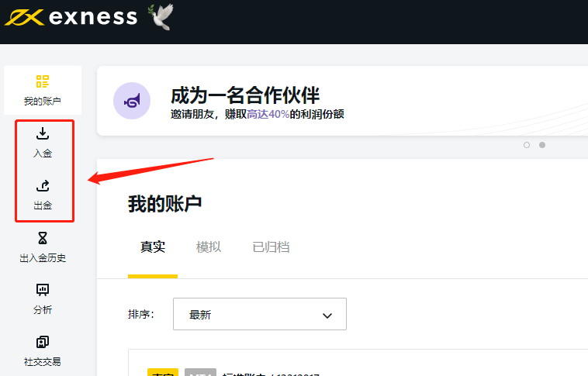Click the 我的账户 page heading
This screenshot has height=376, width=588.
coord(165,204)
